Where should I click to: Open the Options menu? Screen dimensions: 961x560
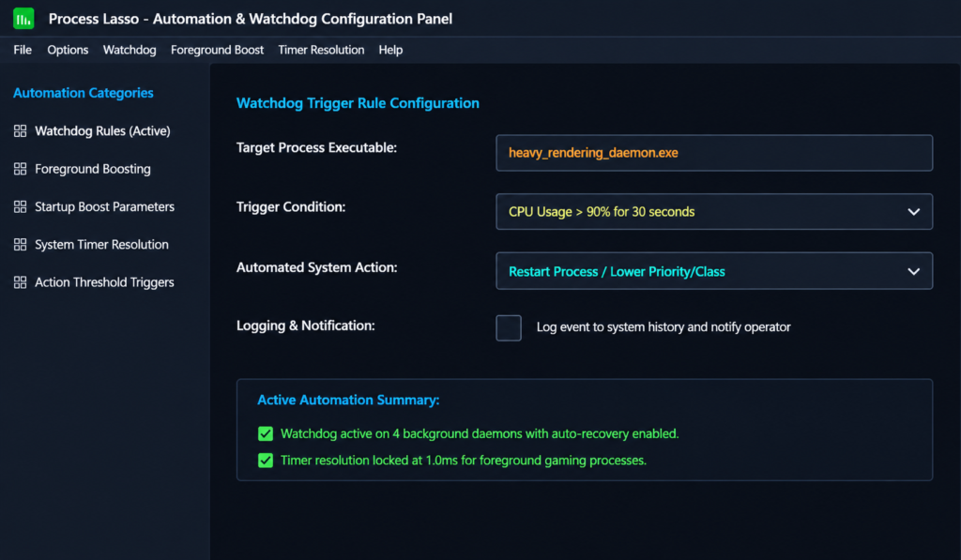click(x=68, y=50)
